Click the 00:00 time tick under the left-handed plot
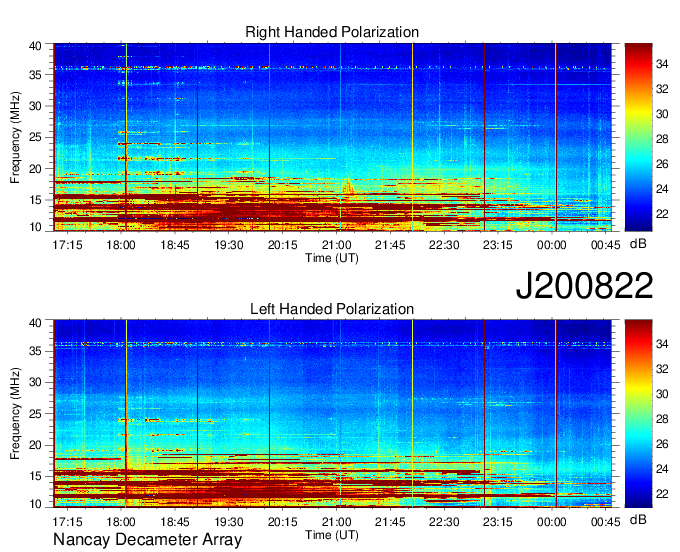The height and width of the screenshot is (552, 680). point(552,522)
